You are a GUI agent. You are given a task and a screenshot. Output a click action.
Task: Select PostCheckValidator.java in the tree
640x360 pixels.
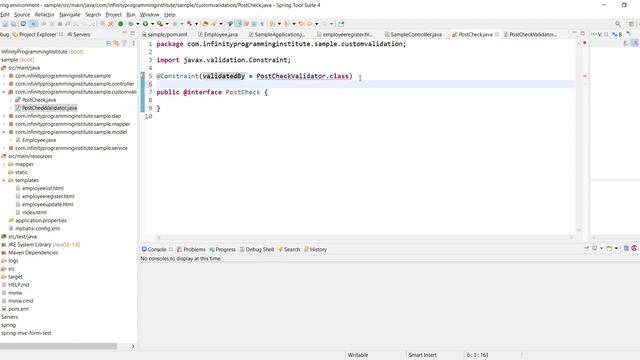(x=49, y=108)
